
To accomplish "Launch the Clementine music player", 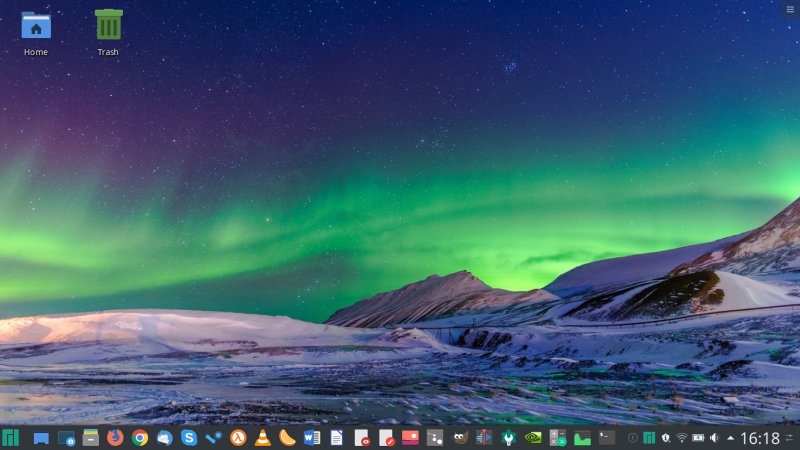I will click(287, 438).
